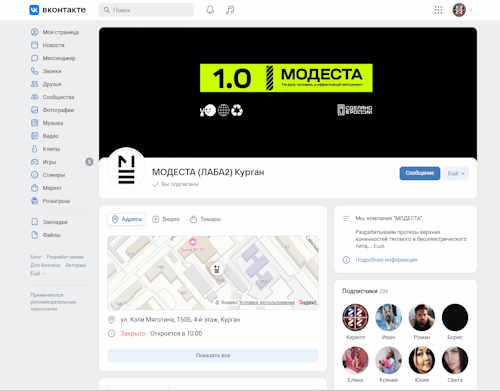Click the settings gear beside Игры
The width and height of the screenshot is (500, 391).
89,162
